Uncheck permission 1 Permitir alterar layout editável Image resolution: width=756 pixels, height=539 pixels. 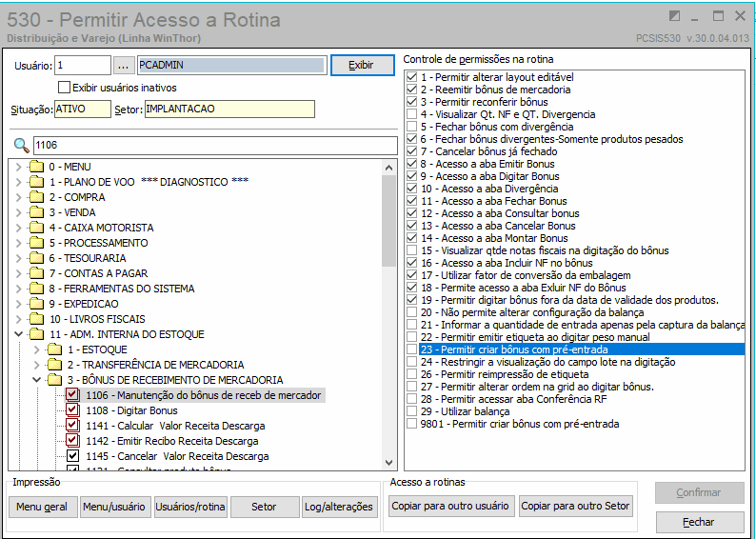[411, 77]
